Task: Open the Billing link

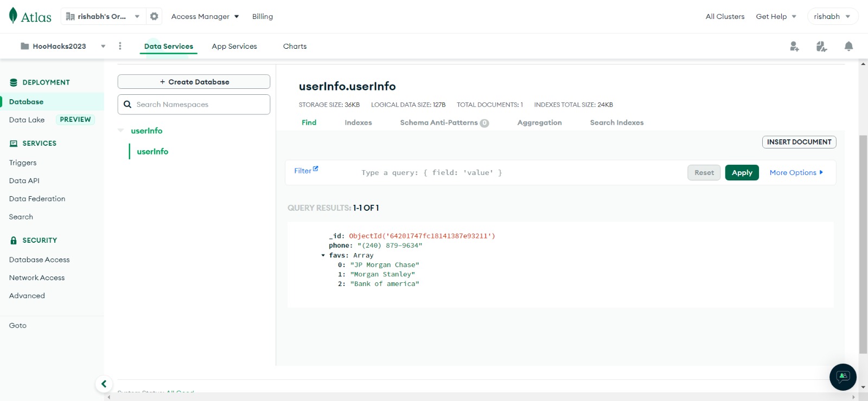Action: 263,16
